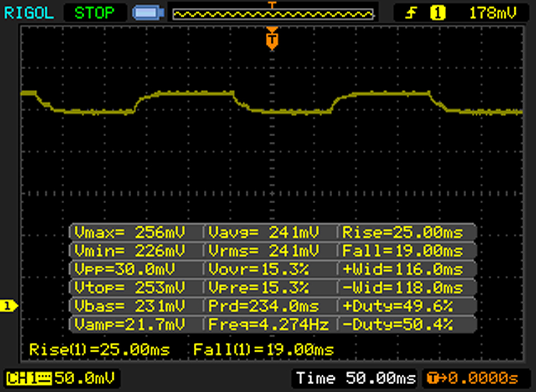Click the Vpp=30.0mV measurement
Screen dimensions: 536x392
click(125, 269)
